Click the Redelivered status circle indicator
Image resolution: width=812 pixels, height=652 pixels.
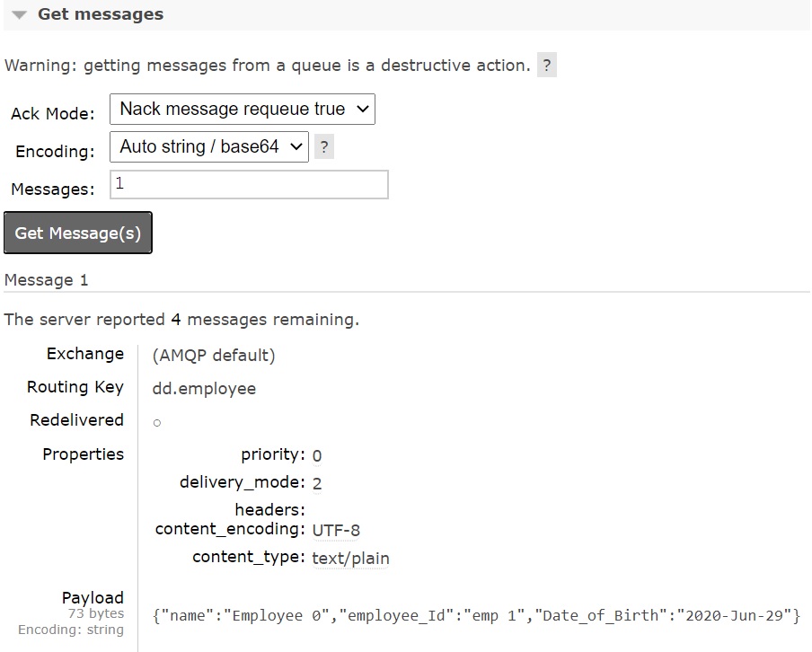click(157, 422)
